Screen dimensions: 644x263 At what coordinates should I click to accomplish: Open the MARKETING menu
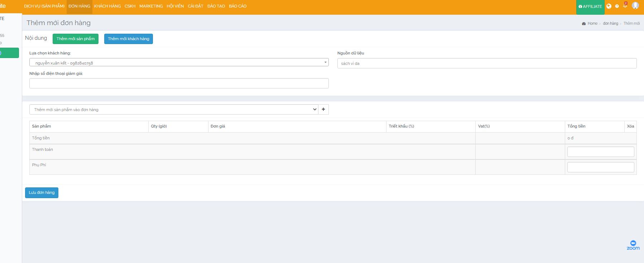pyautogui.click(x=151, y=6)
